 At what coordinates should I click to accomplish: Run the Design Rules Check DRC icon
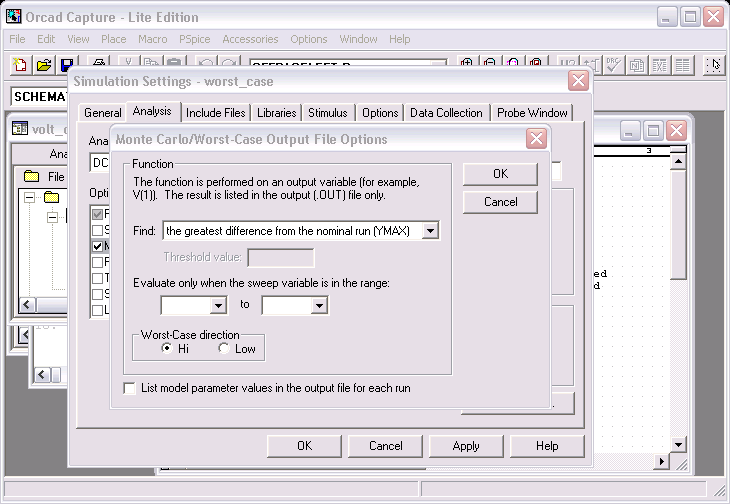614,65
